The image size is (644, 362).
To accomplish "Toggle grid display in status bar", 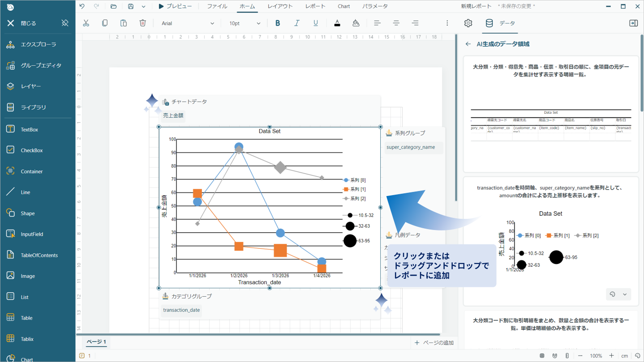I will click(542, 356).
